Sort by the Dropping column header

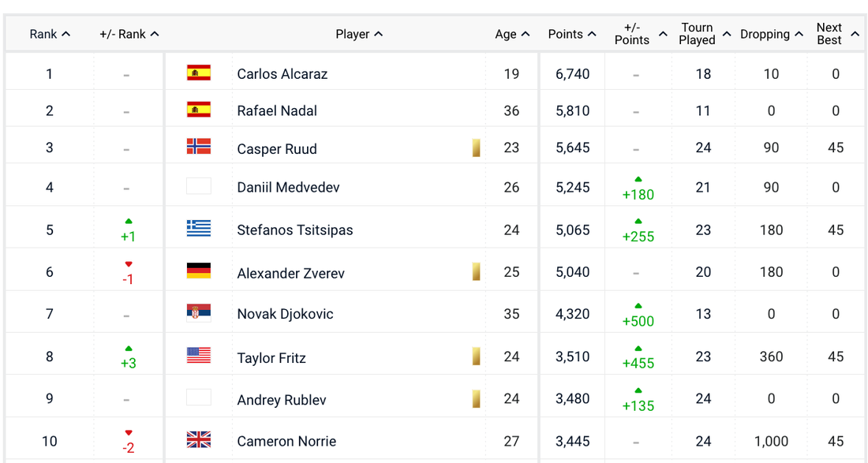[x=771, y=34]
